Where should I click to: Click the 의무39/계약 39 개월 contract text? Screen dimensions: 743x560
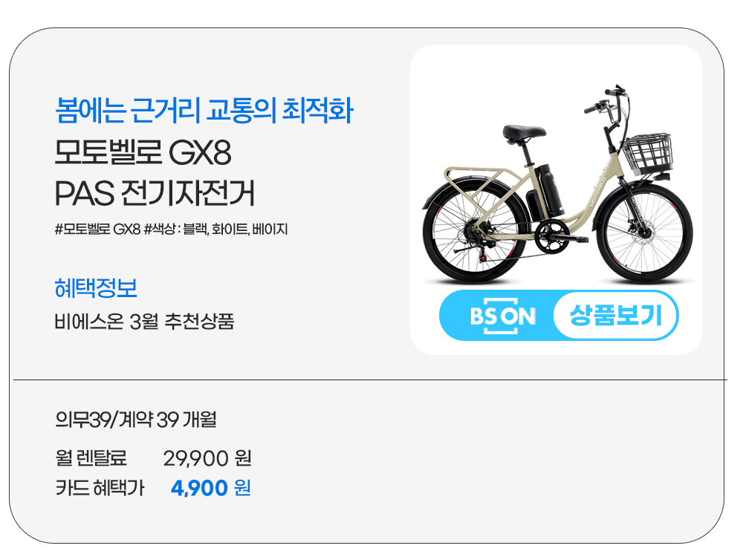pyautogui.click(x=135, y=420)
